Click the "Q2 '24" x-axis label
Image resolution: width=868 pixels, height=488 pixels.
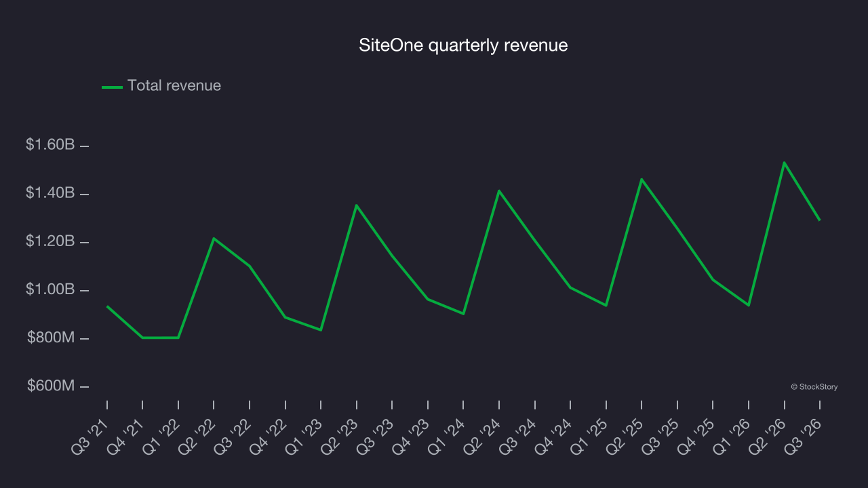[482, 436]
